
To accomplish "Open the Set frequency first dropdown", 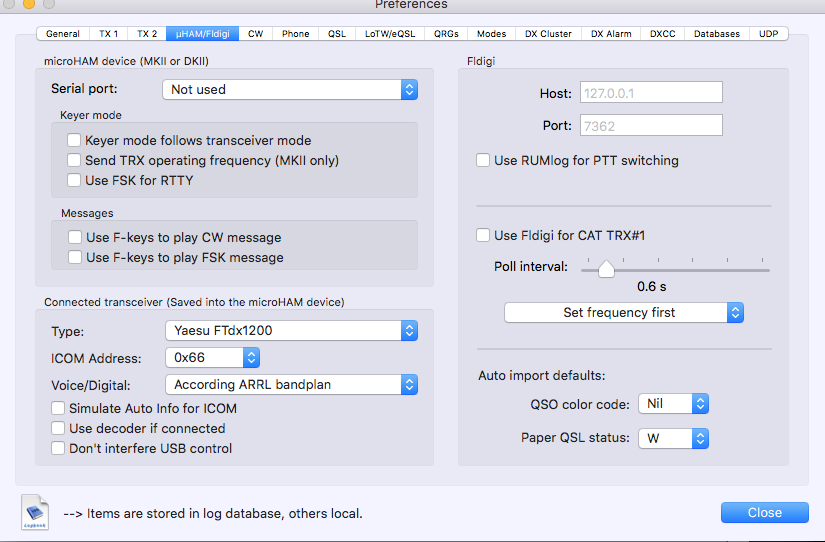I will click(624, 313).
